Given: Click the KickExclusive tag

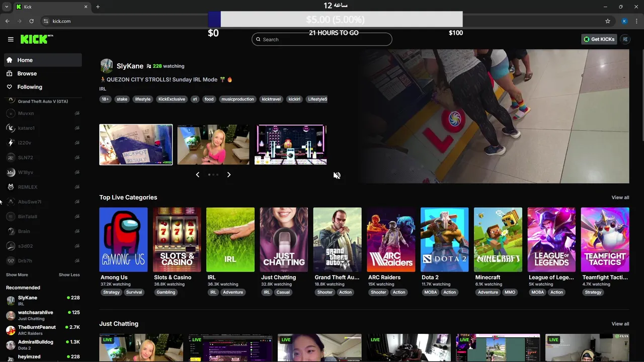Looking at the screenshot, I should pyautogui.click(x=172, y=99).
